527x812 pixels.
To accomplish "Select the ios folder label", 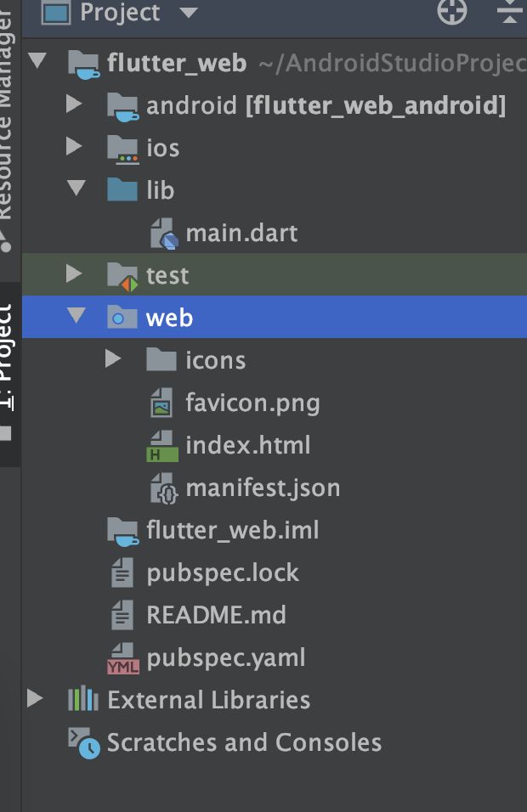I will coord(162,149).
